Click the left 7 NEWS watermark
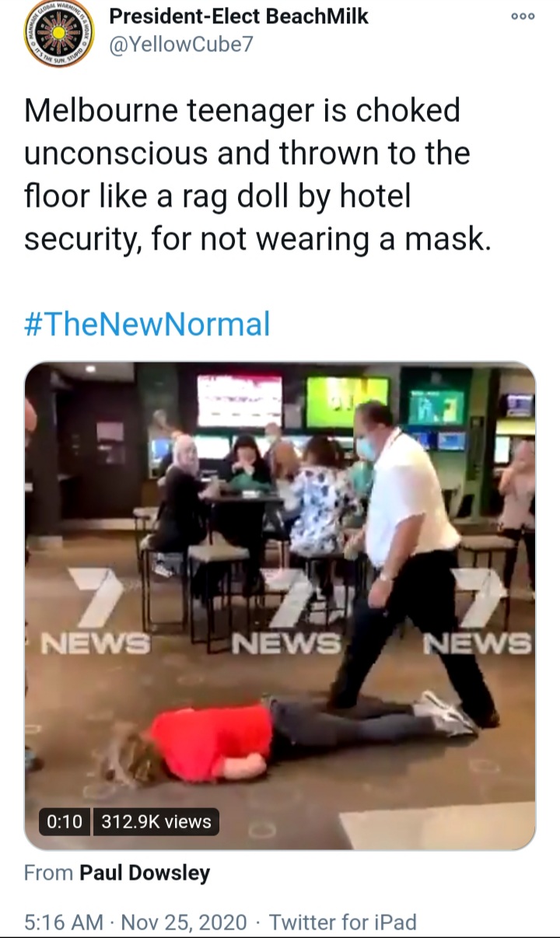This screenshot has height=938, width=560. (94, 613)
